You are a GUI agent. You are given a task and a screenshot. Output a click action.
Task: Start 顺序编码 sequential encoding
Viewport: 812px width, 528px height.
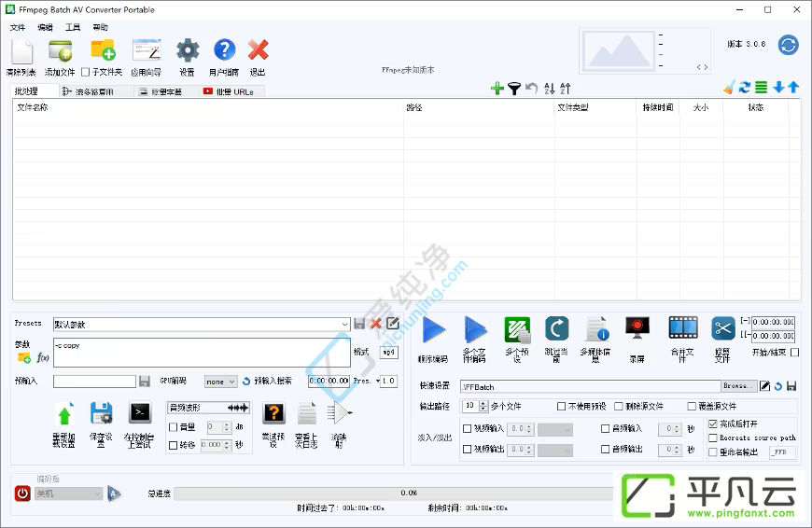(434, 329)
